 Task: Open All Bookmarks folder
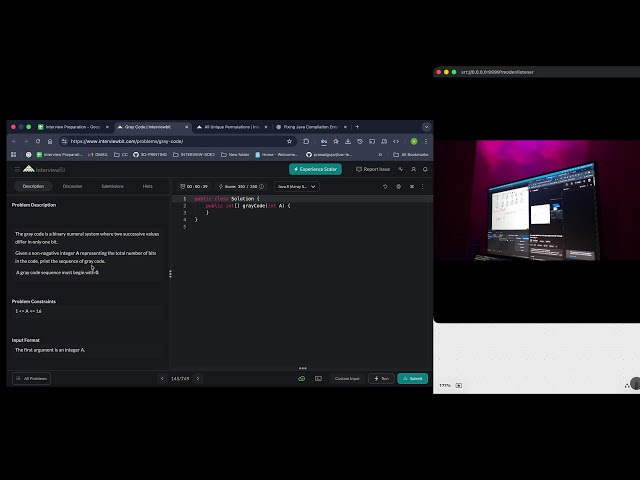411,155
